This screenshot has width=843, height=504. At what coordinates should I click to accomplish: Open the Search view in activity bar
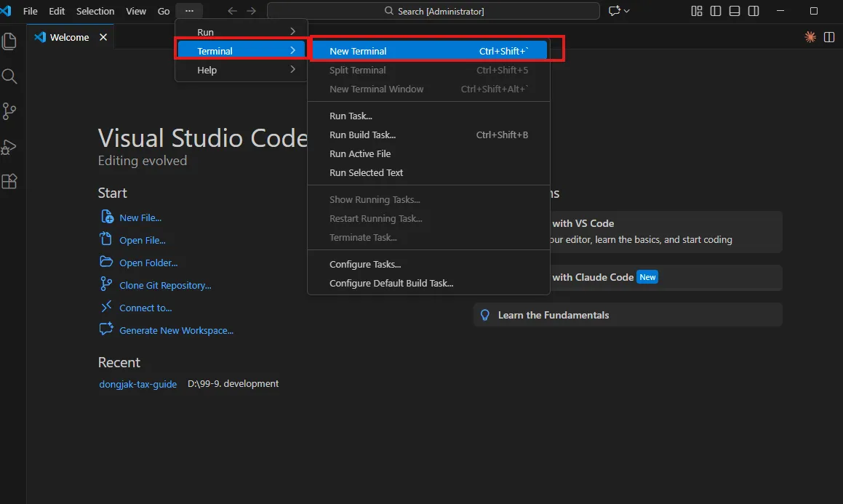[x=9, y=76]
